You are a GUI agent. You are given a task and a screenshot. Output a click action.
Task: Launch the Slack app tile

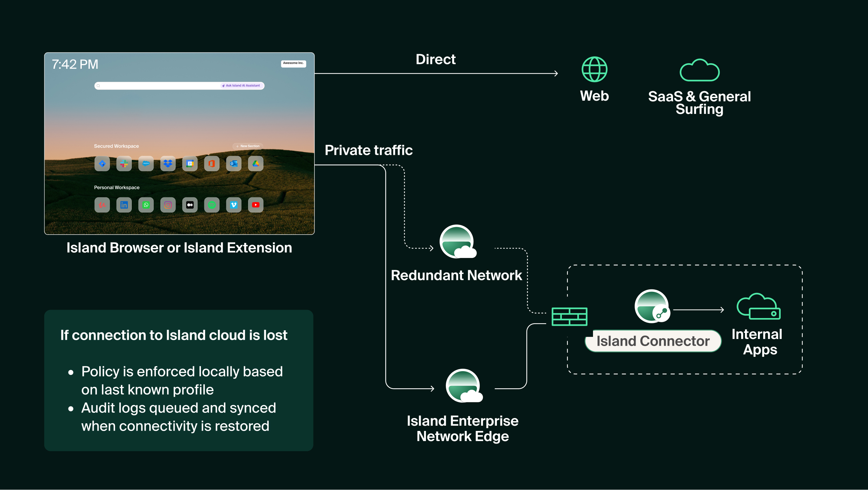pos(124,164)
